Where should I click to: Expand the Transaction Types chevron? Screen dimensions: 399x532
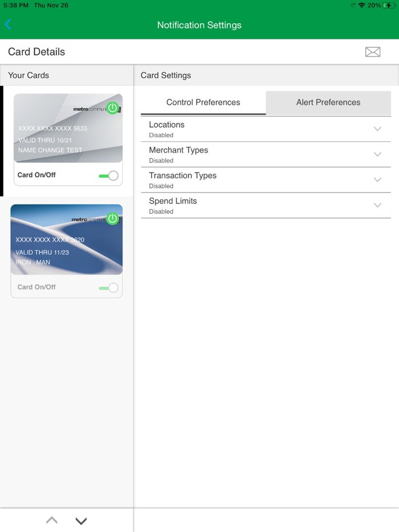point(377,180)
